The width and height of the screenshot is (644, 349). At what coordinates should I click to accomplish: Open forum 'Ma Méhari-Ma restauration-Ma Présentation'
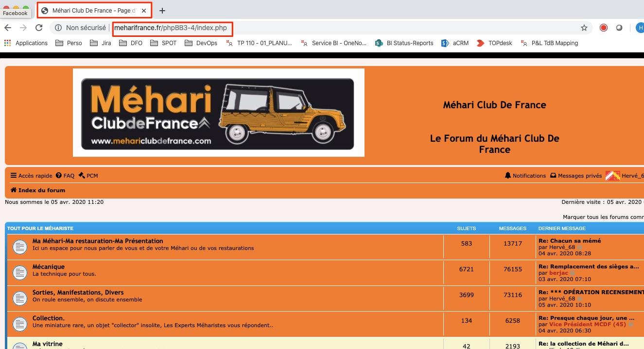click(x=98, y=241)
